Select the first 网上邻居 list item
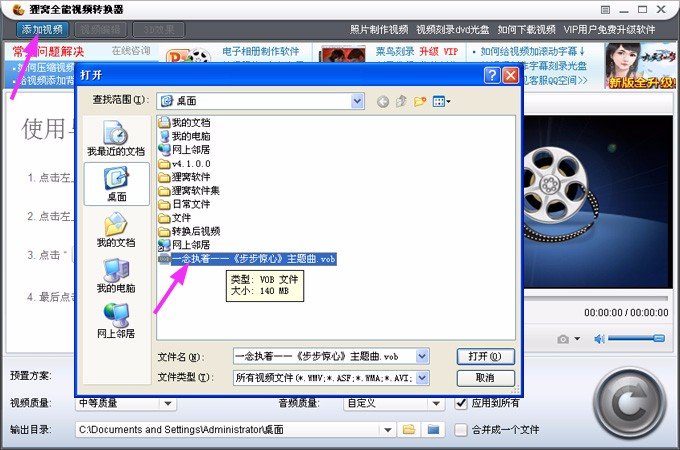This screenshot has width=680, height=450. [184, 150]
